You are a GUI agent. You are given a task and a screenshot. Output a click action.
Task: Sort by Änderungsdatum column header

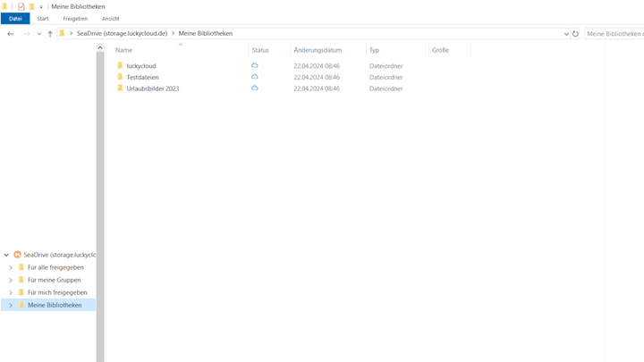click(318, 50)
